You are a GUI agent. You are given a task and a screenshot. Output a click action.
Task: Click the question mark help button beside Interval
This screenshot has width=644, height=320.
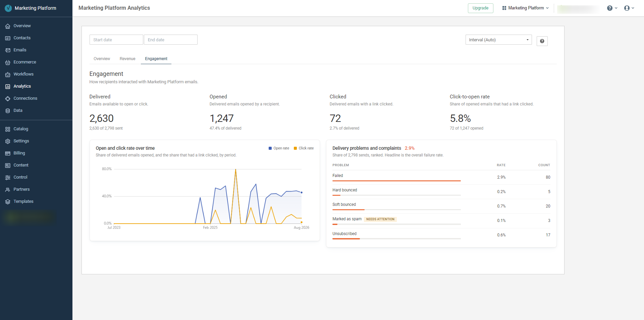click(542, 41)
